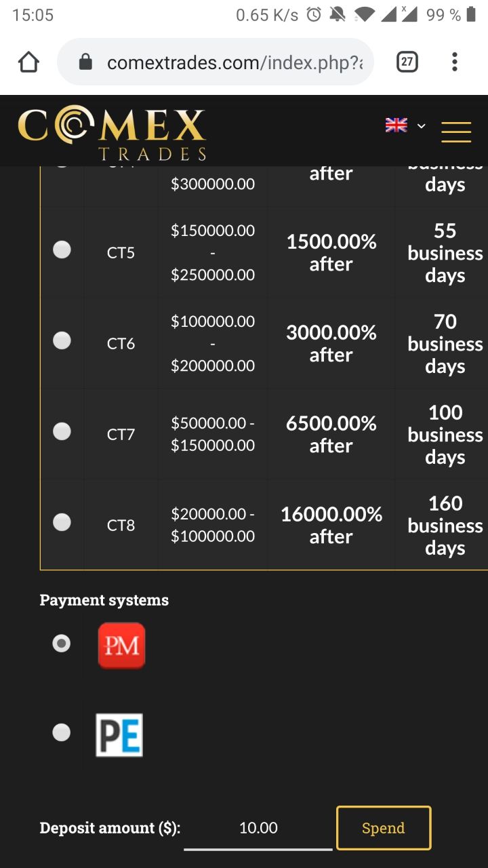Tap the Perfect Money PM logo
Image resolution: width=488 pixels, height=868 pixels.
point(121,645)
